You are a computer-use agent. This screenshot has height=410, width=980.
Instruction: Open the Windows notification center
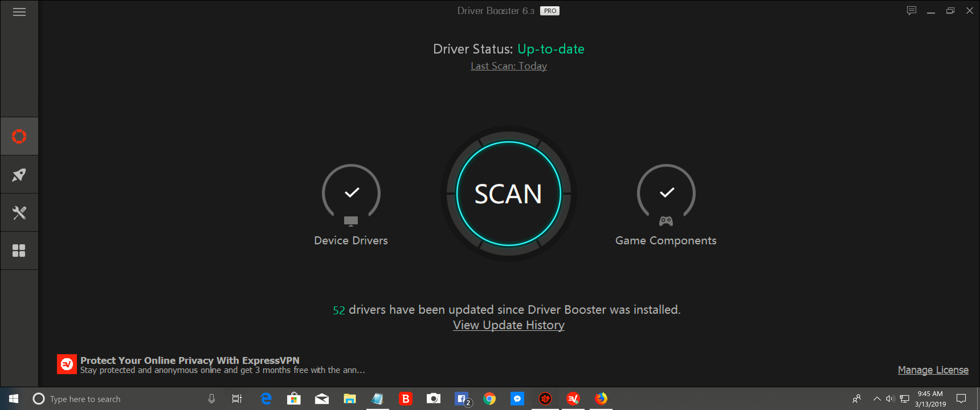pos(961,399)
